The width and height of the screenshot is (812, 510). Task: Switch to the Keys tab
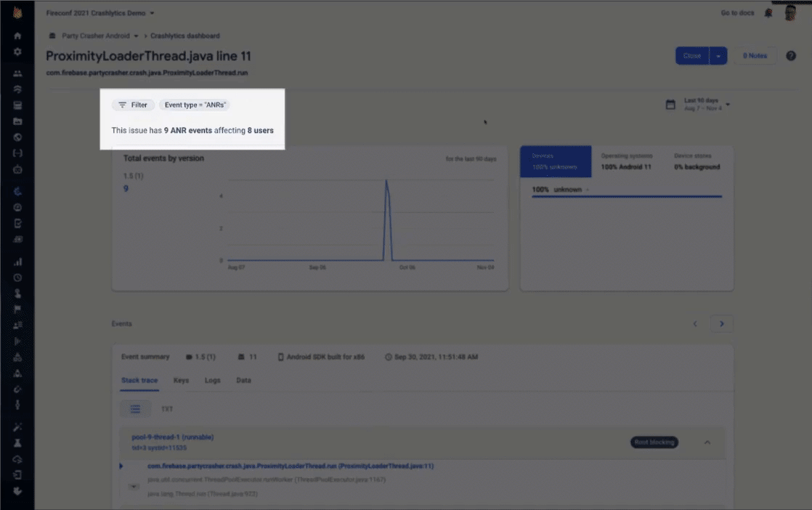pos(182,380)
